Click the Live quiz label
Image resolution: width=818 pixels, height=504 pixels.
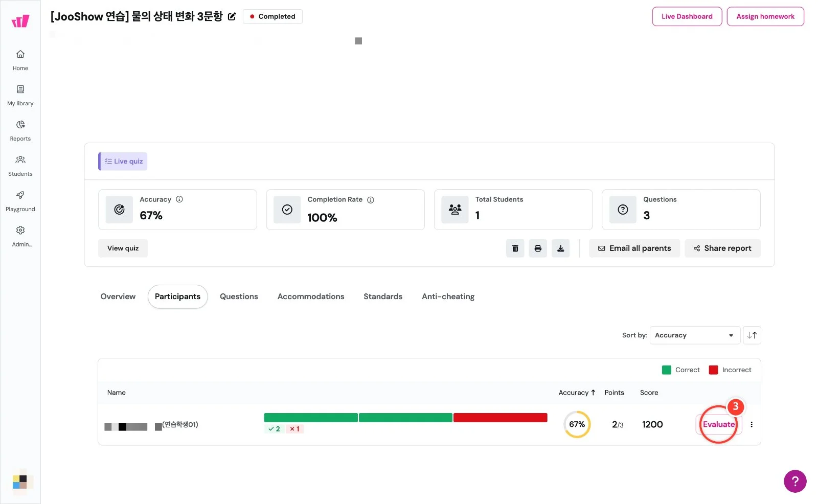pyautogui.click(x=123, y=162)
